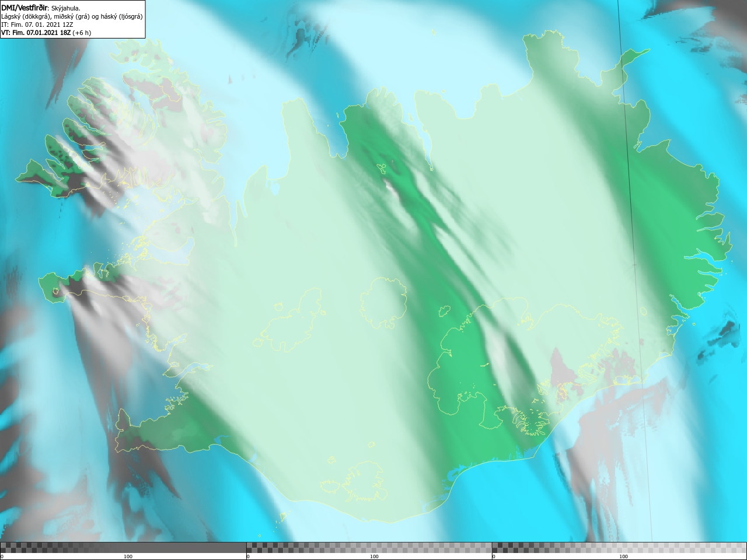Click the '100' label under the lightest scale bar
747x560 pixels.
623,556
